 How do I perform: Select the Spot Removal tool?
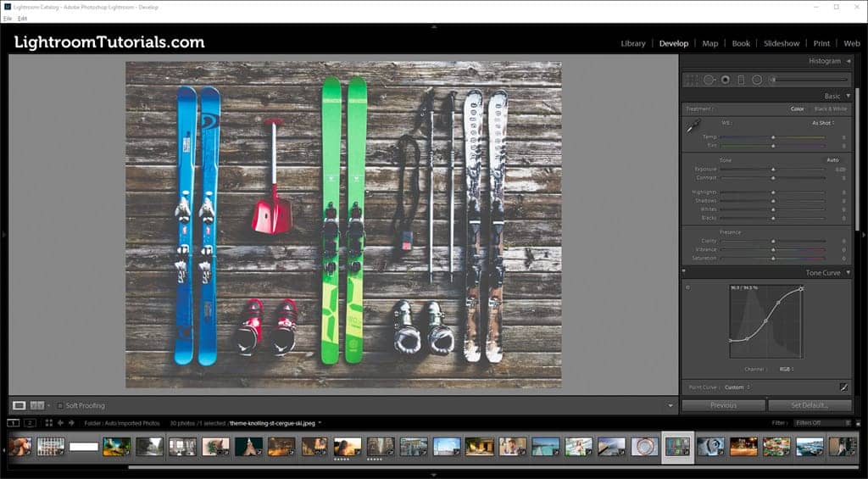709,80
